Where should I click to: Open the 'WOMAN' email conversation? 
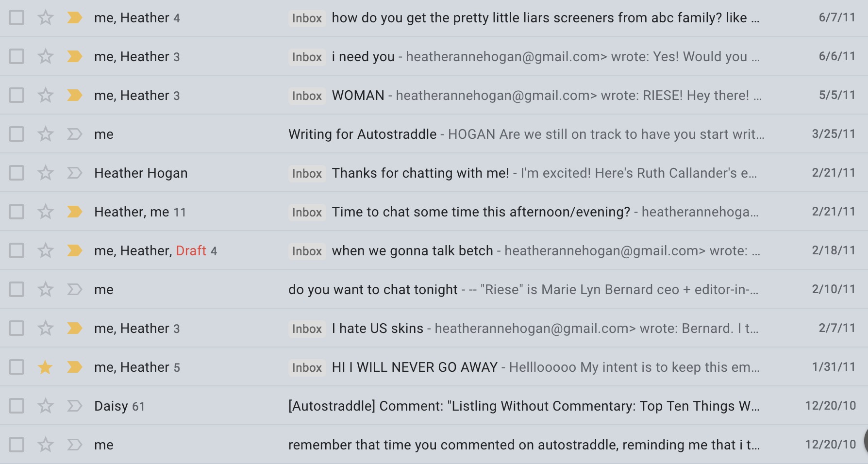coord(434,95)
